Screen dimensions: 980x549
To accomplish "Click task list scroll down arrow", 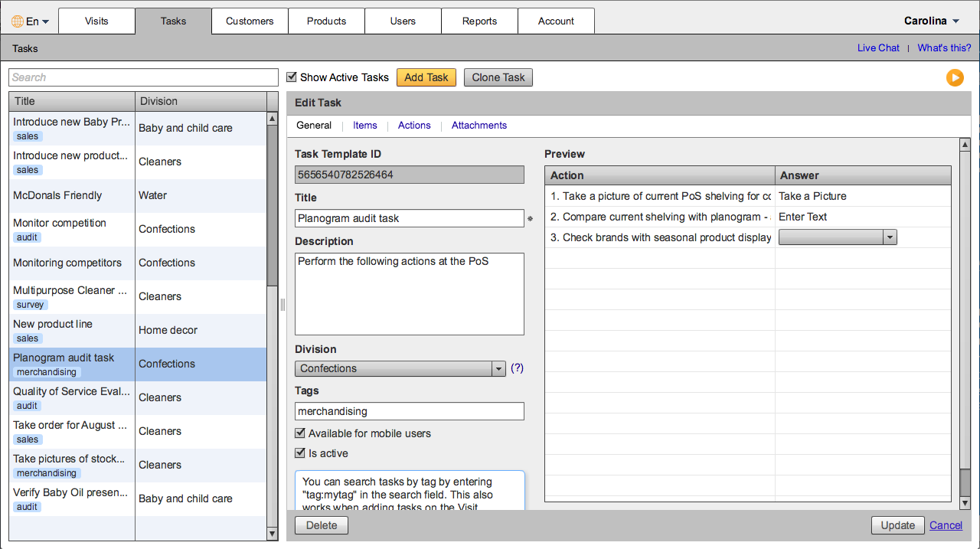I will pos(272,534).
